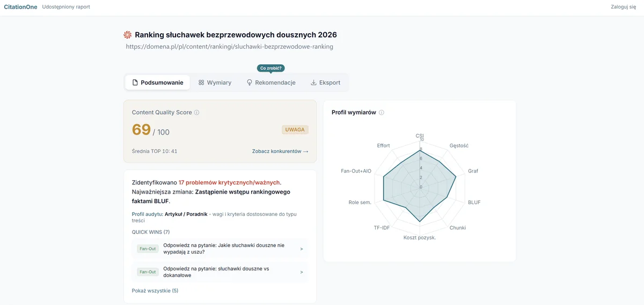The image size is (644, 305).
Task: Click the info icon next to Profil wymiarów
Action: pos(382,113)
